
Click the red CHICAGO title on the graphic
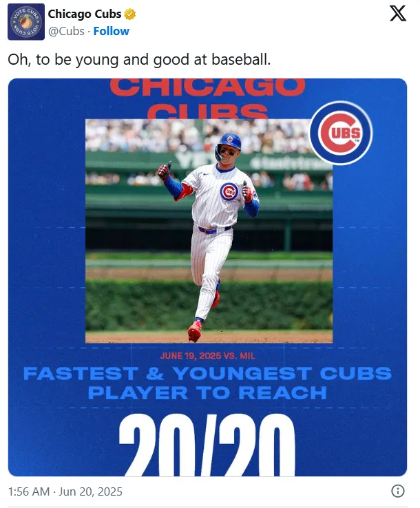(x=207, y=87)
